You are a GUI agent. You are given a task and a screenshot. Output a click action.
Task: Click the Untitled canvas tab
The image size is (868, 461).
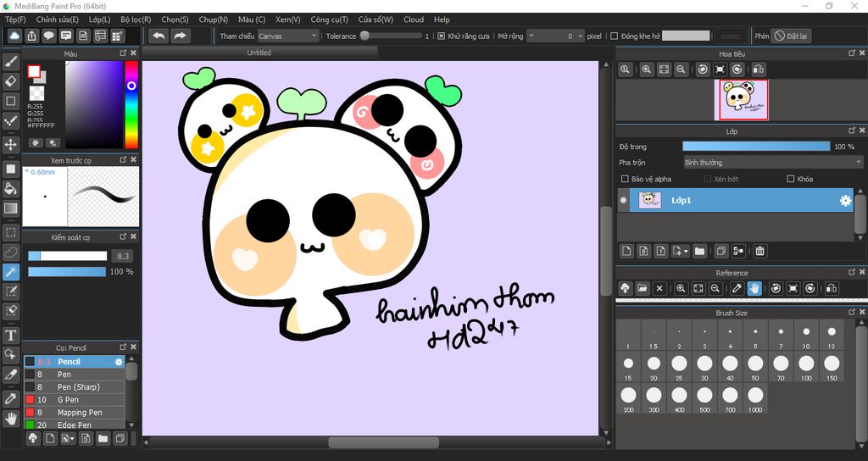coord(259,53)
